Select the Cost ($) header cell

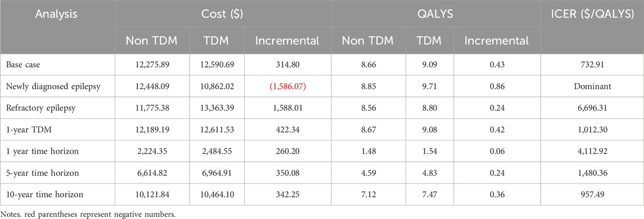tap(223, 15)
